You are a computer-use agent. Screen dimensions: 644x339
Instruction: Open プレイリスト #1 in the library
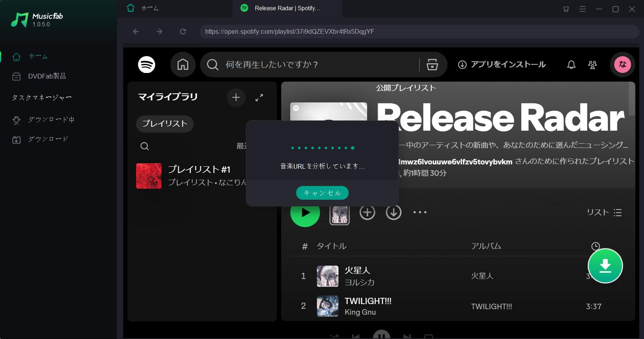point(199,169)
